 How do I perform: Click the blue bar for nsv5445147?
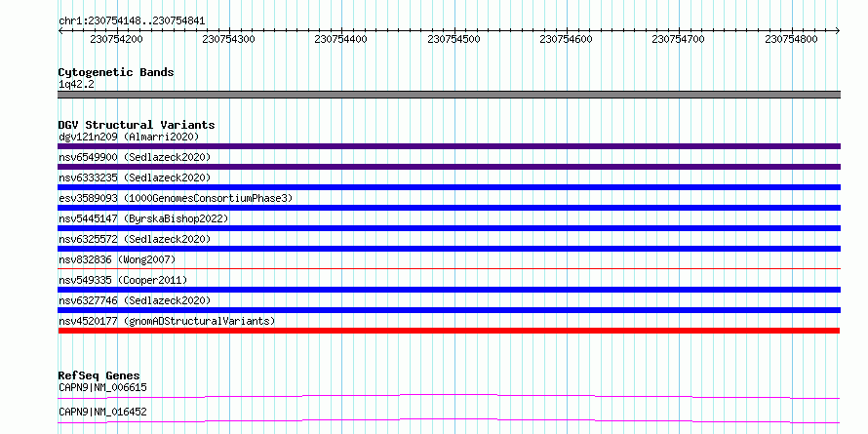tap(449, 228)
